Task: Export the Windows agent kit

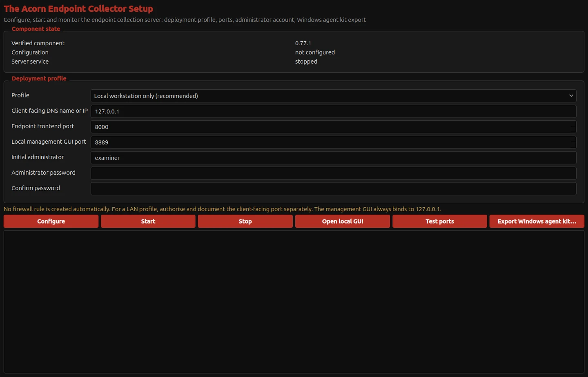Action: click(x=537, y=221)
